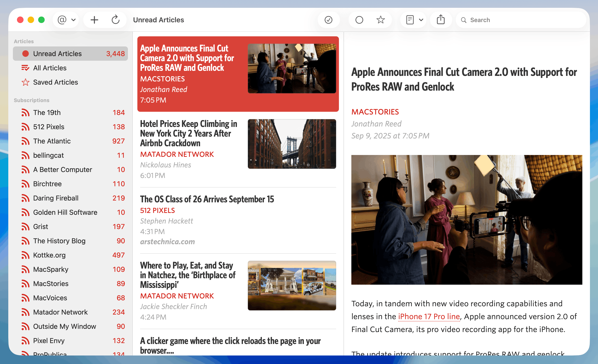
Task: Mark all as read with the checkmark circle
Action: 328,20
